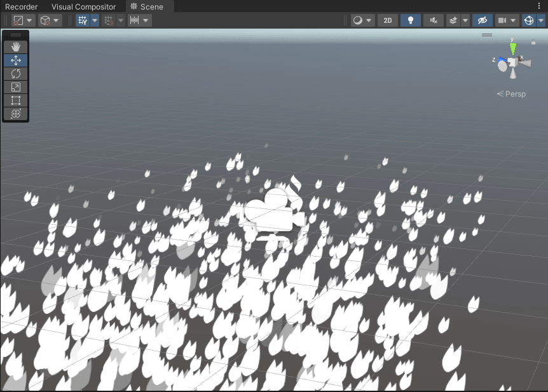This screenshot has height=392, width=548.
Task: Toggle grid visibility on the Y axis
Action: point(83,20)
